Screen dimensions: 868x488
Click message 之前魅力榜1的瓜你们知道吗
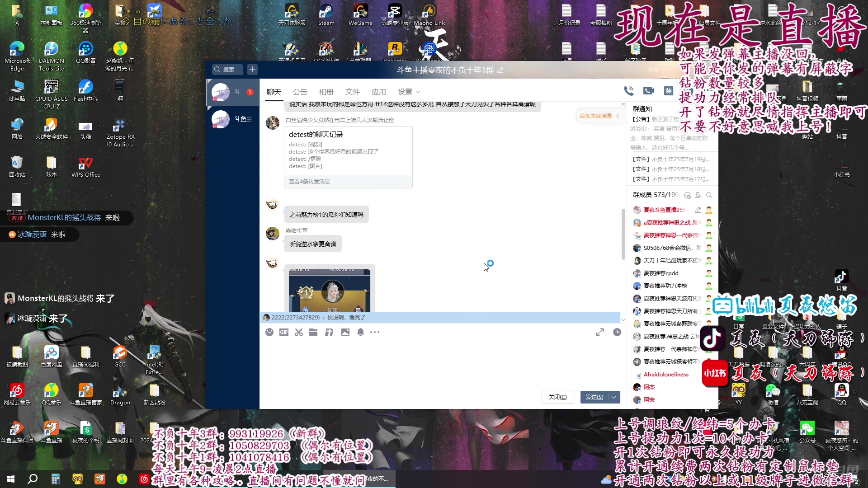(x=326, y=215)
